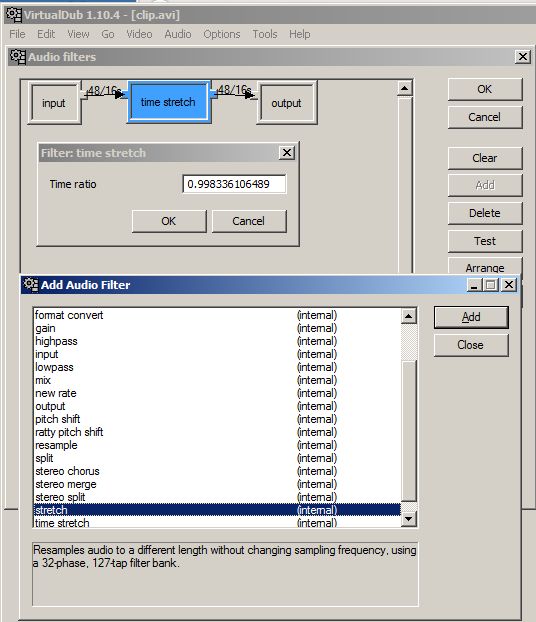This screenshot has height=622, width=536.
Task: Click the Audio filters dialog gear icon
Action: (x=17, y=57)
